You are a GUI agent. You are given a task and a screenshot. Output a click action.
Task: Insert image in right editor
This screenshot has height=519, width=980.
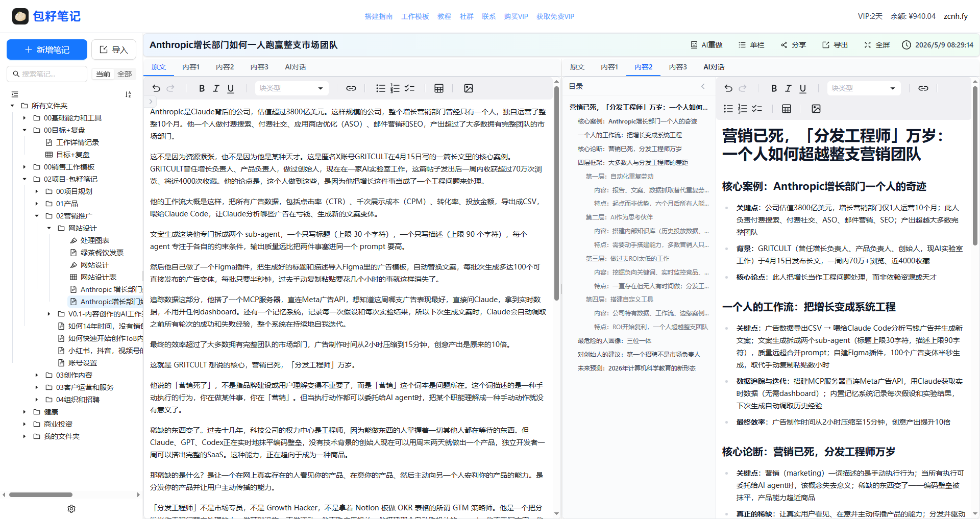816,109
